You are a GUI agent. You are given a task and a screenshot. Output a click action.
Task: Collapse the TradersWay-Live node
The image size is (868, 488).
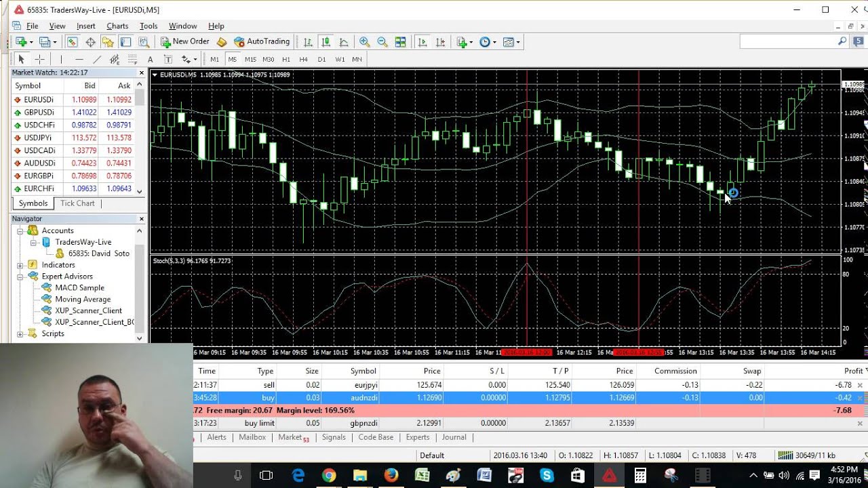[x=33, y=242]
